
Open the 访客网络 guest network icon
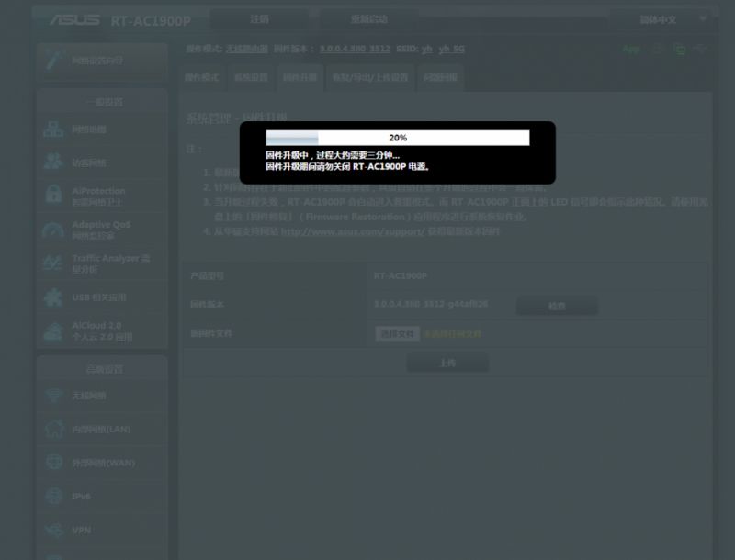[53, 162]
